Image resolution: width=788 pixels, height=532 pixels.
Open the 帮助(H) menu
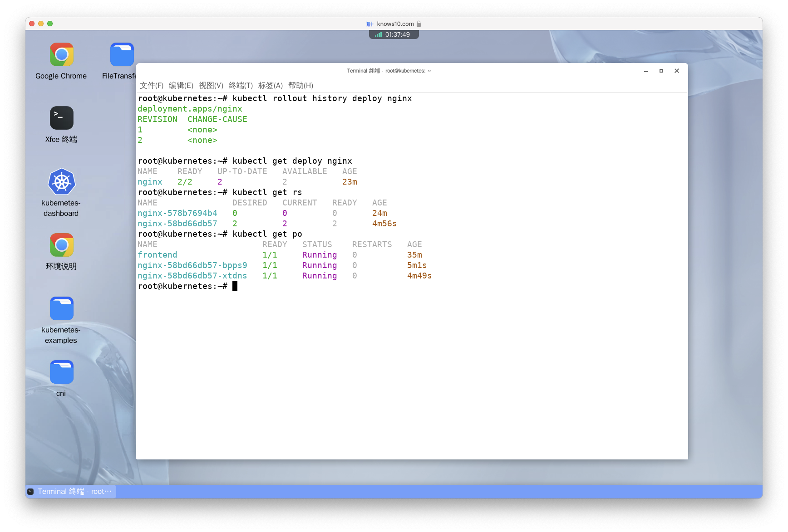coord(300,86)
